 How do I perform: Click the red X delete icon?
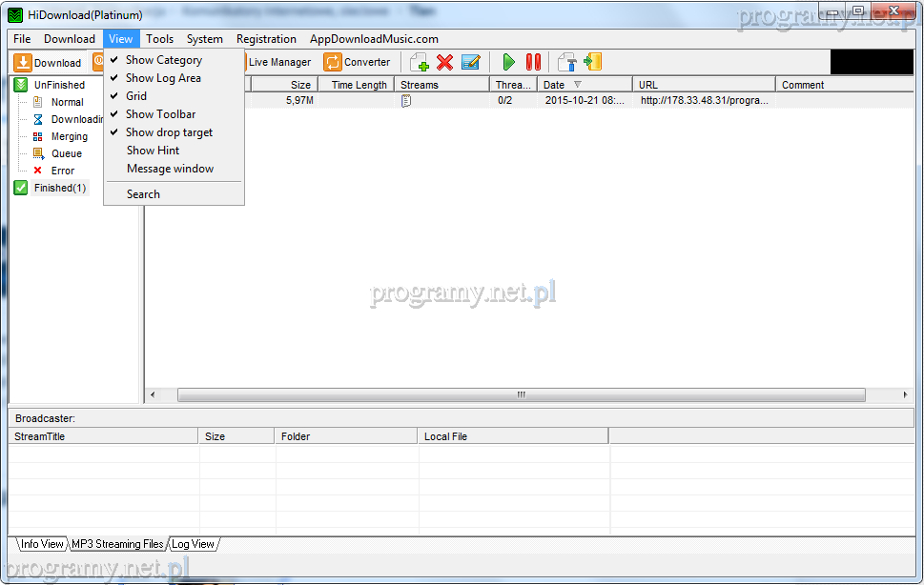point(444,63)
